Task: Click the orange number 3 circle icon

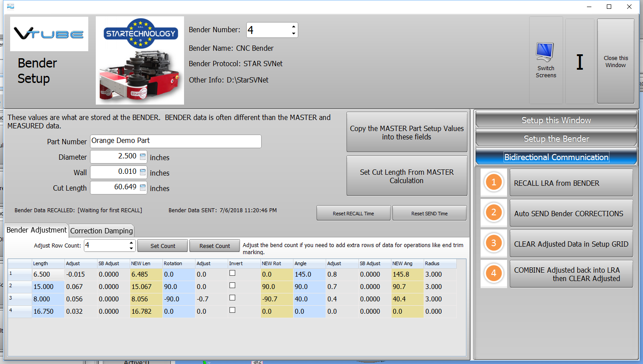Action: click(x=493, y=243)
